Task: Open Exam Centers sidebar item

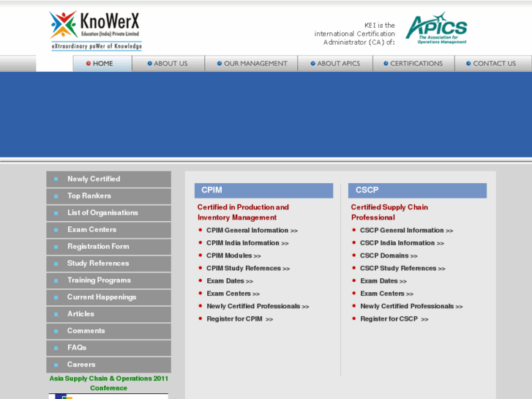Action: pyautogui.click(x=108, y=230)
